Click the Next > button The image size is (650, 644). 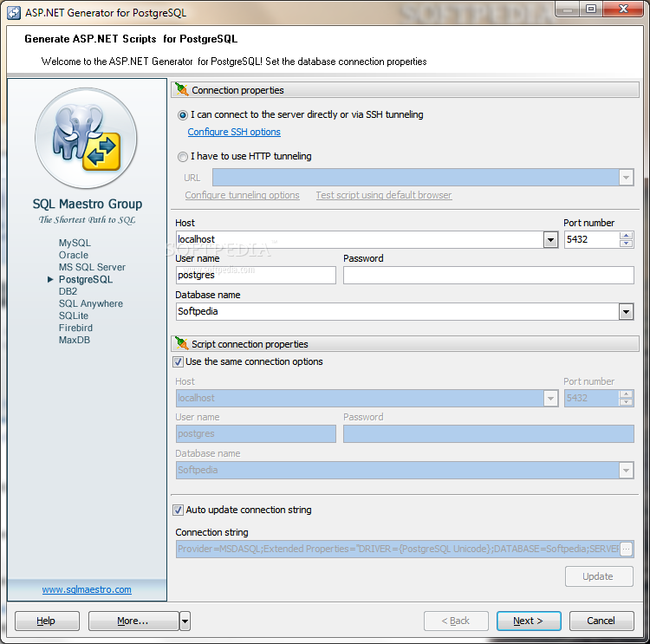[529, 621]
